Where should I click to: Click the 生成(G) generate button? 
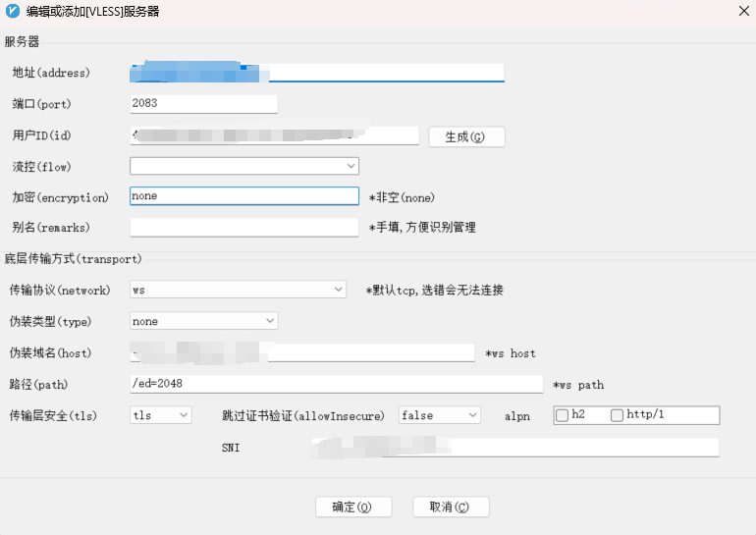466,136
